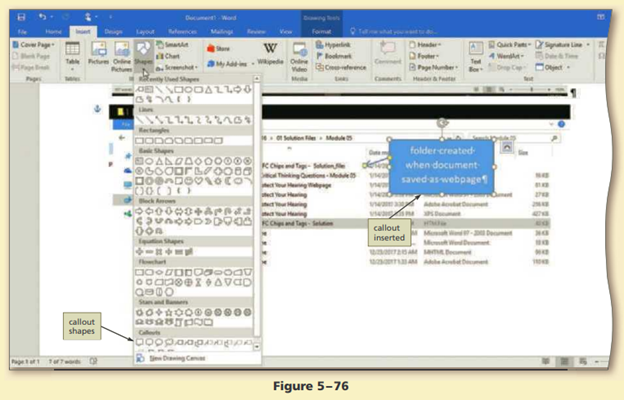Image resolution: width=624 pixels, height=400 pixels.
Task: Open the Quick Parts dropdown
Action: 510,45
